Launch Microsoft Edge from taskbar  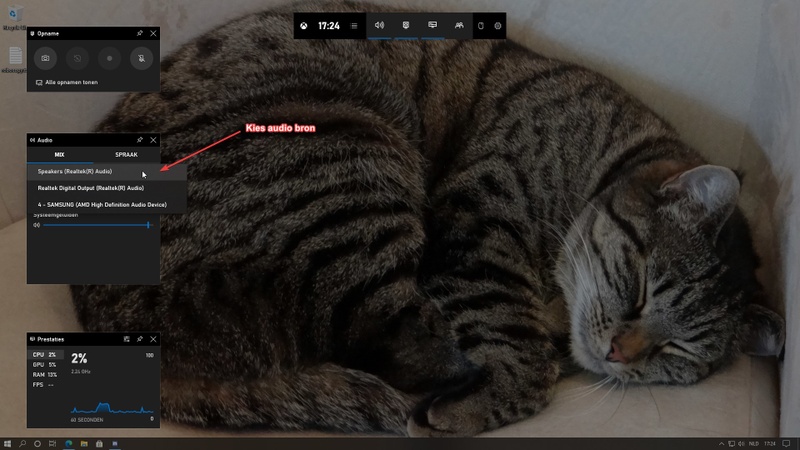point(68,444)
